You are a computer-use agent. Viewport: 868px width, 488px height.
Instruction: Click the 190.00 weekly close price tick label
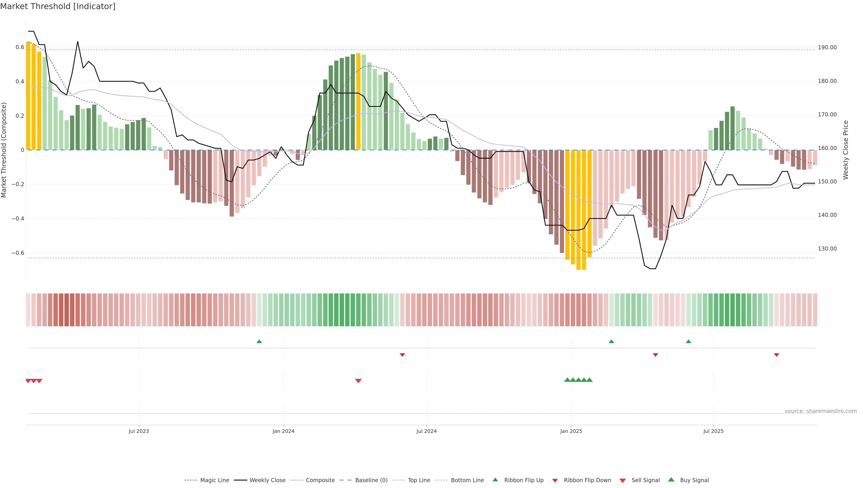tap(827, 47)
